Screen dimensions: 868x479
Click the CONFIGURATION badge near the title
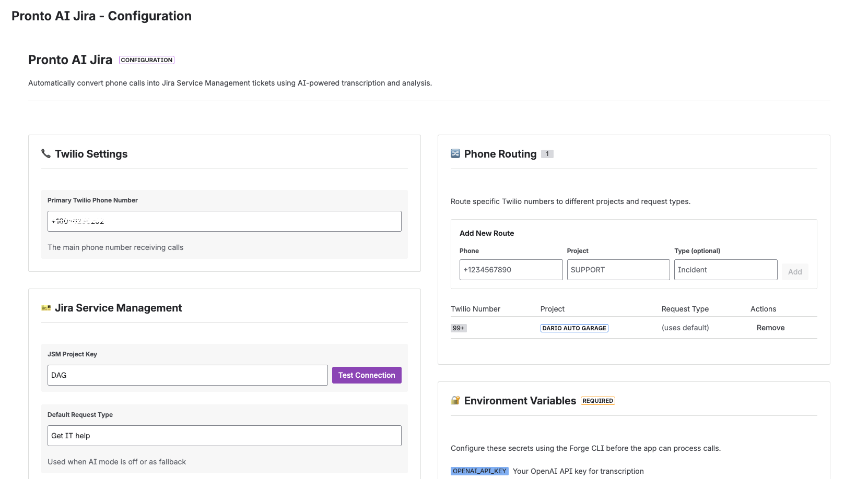click(x=147, y=60)
